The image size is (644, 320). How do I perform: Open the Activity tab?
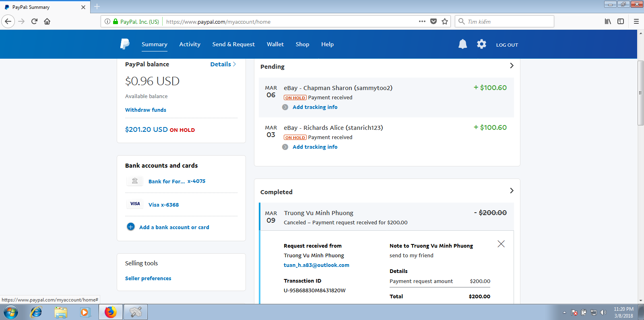click(x=190, y=44)
